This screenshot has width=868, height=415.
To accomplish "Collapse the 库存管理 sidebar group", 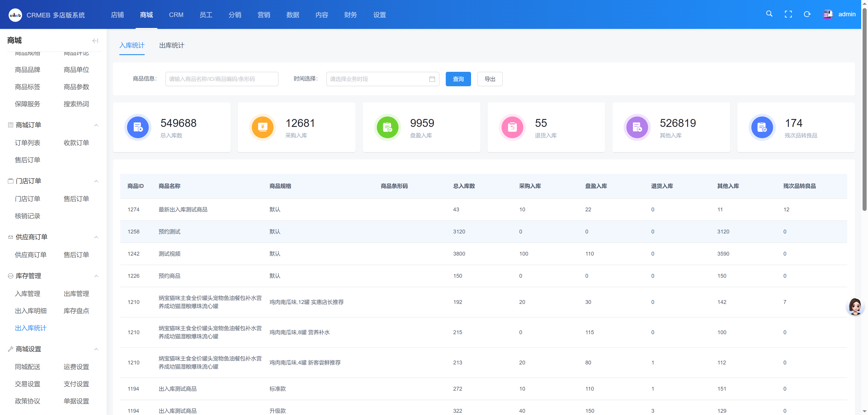I will coord(96,276).
